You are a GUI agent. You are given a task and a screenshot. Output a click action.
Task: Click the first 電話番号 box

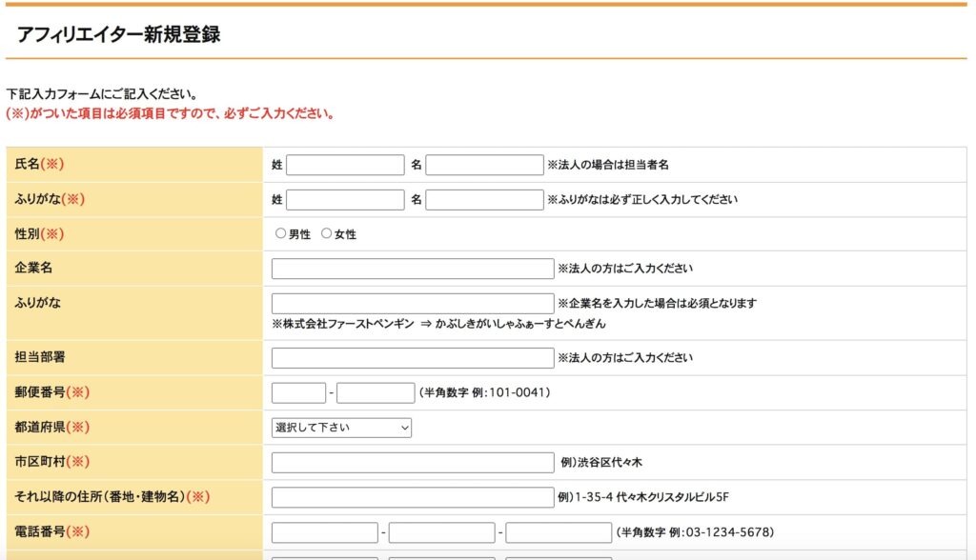pyautogui.click(x=324, y=532)
